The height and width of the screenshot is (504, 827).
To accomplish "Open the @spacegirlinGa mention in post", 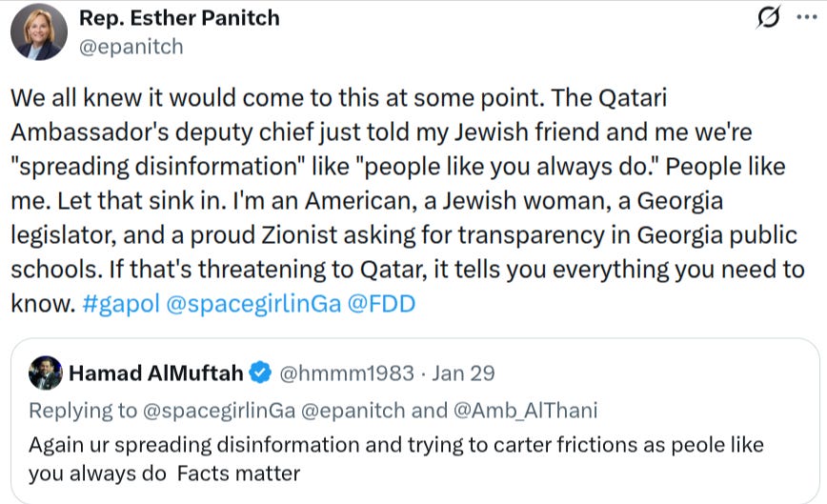I will point(253,304).
